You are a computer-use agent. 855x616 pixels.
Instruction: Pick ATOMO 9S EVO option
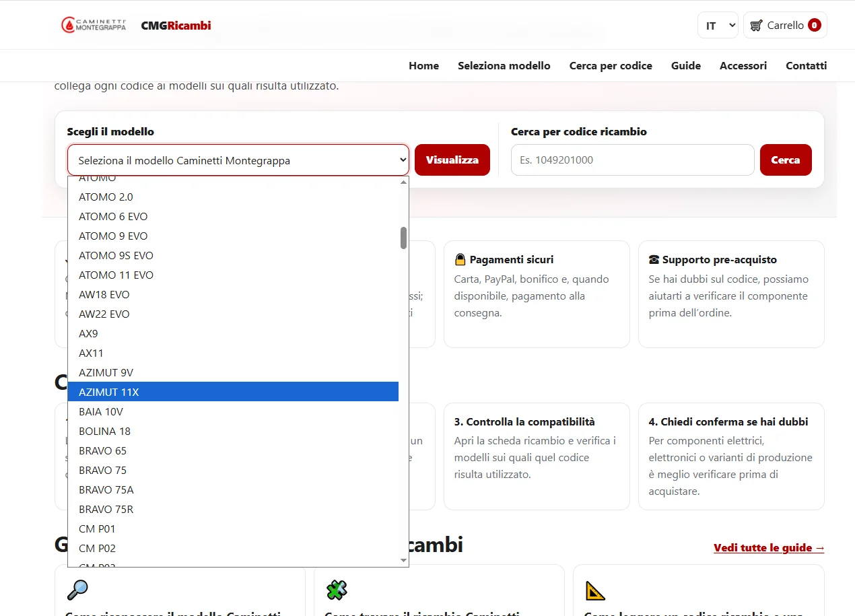coord(233,256)
